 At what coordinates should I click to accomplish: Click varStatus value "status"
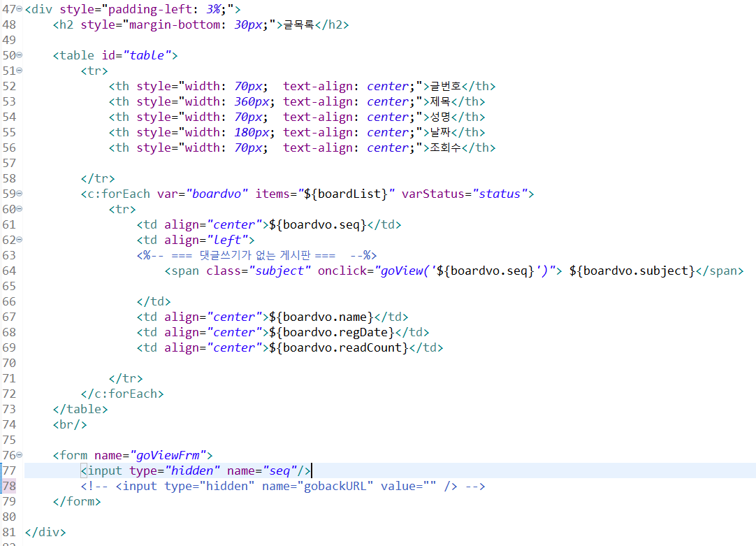(500, 194)
